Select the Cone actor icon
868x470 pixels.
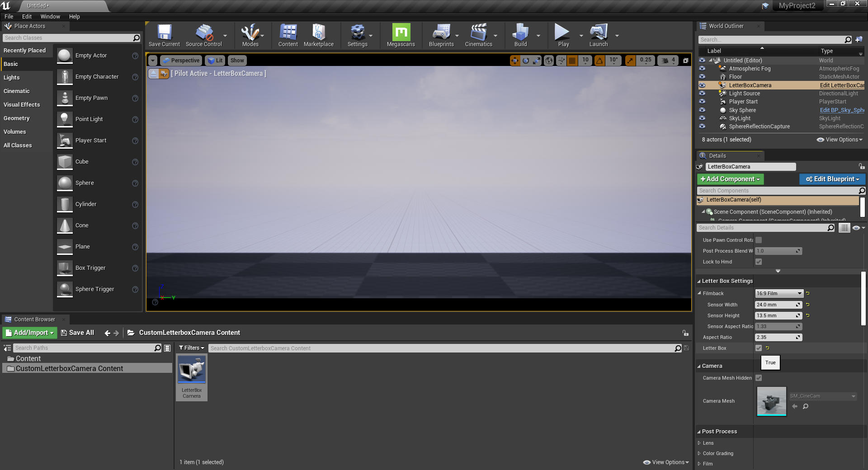point(65,226)
